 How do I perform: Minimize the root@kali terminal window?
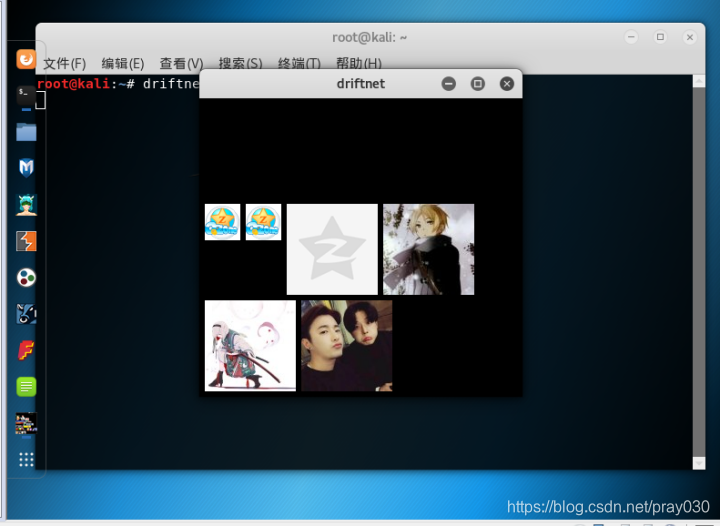(x=631, y=37)
